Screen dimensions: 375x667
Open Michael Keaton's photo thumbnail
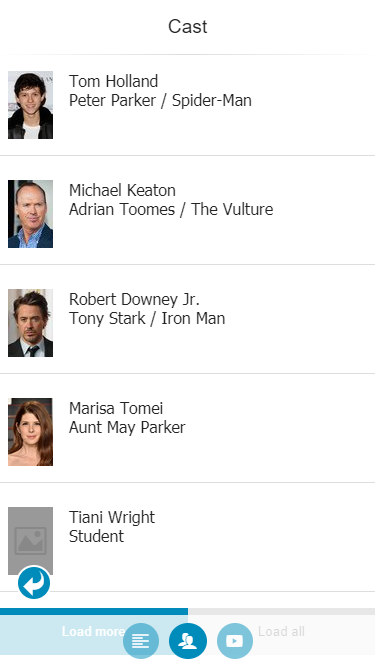click(31, 214)
